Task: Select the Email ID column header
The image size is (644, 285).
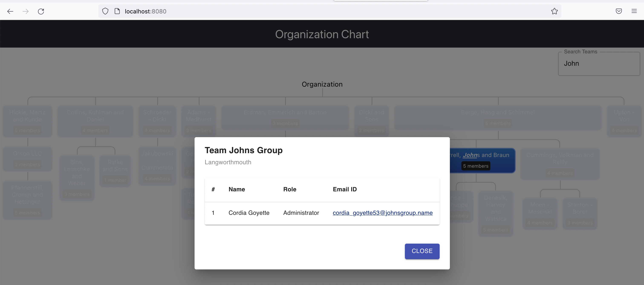Action: [345, 189]
